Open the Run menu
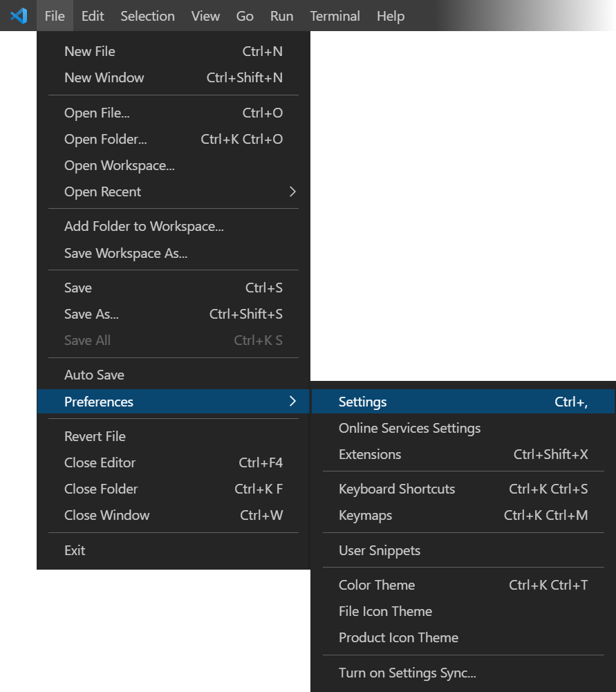This screenshot has width=616, height=692. pos(281,15)
